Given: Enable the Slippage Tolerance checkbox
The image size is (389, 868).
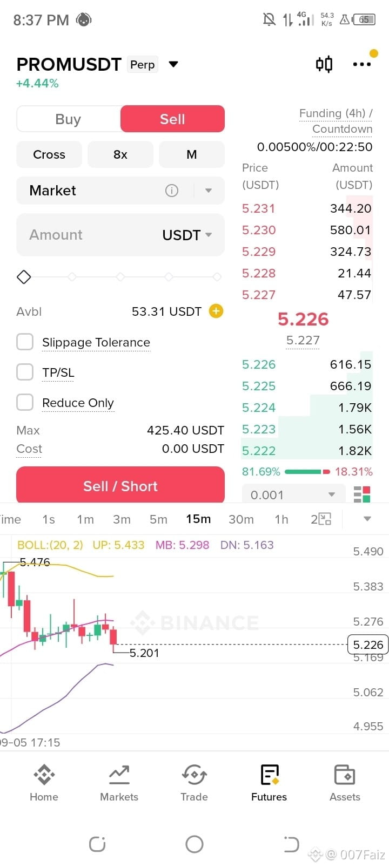Looking at the screenshot, I should click(25, 342).
